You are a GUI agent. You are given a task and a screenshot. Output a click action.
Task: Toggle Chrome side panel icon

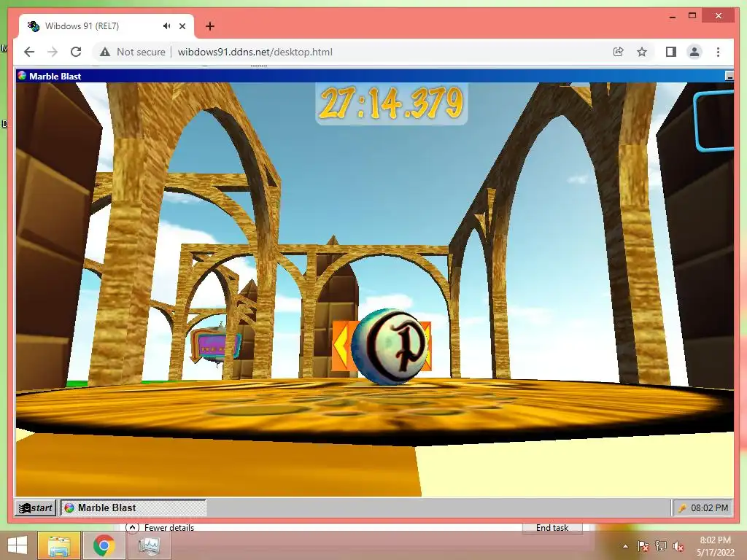tap(671, 52)
